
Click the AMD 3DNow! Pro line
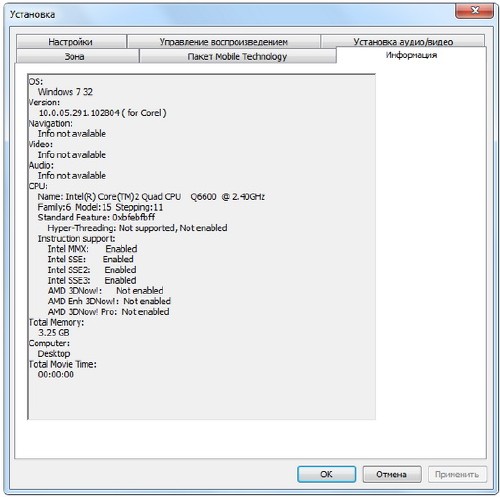tap(108, 312)
